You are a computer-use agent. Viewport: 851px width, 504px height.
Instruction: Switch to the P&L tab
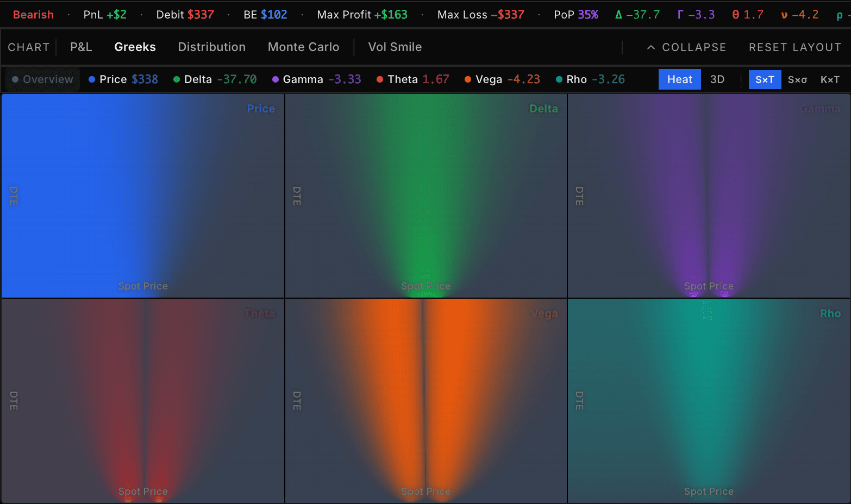click(x=81, y=47)
